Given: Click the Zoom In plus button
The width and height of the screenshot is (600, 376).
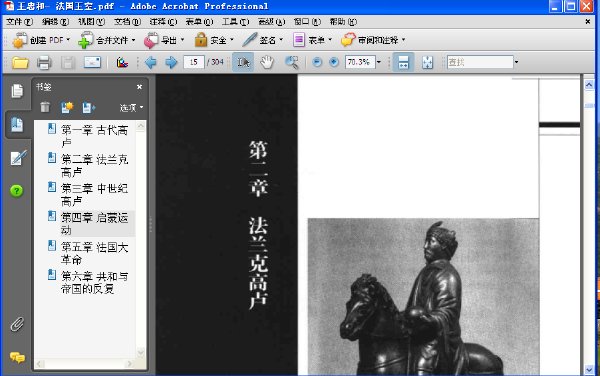Looking at the screenshot, I should coord(334,62).
